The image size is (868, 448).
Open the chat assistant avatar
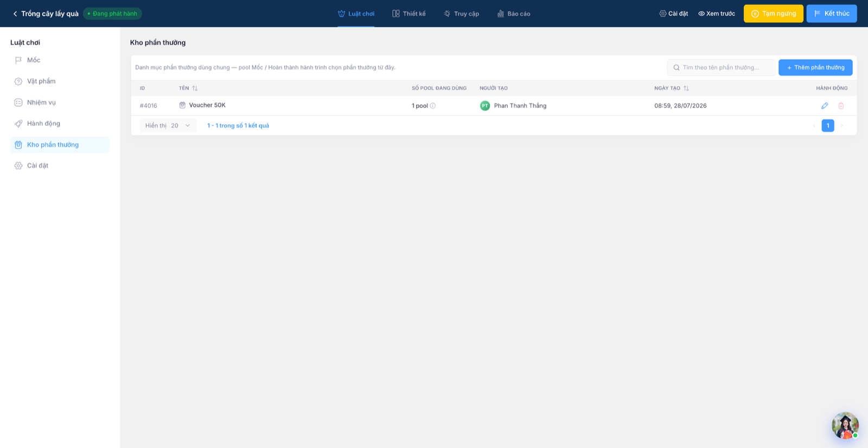click(x=845, y=425)
